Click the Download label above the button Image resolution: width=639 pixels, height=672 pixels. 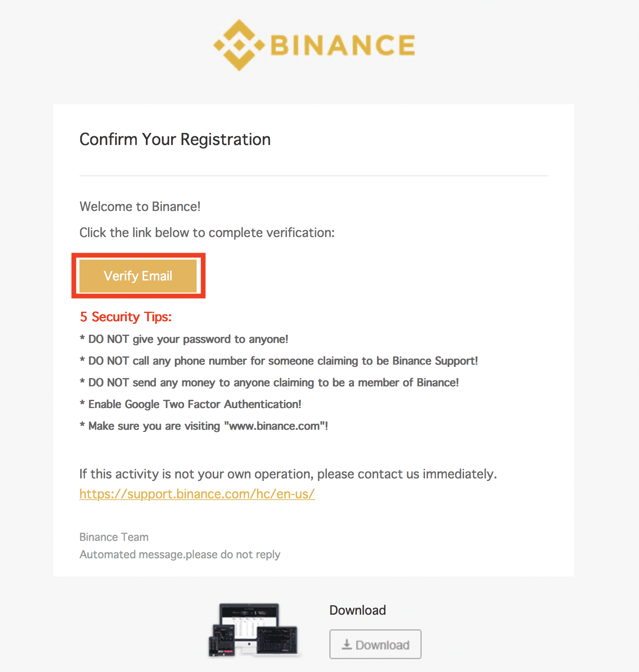click(x=358, y=610)
